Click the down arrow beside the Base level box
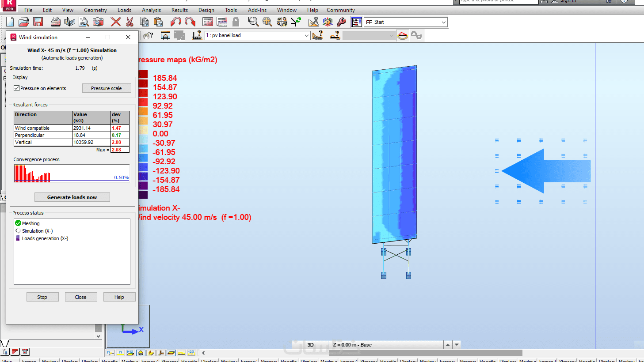 coord(457,345)
